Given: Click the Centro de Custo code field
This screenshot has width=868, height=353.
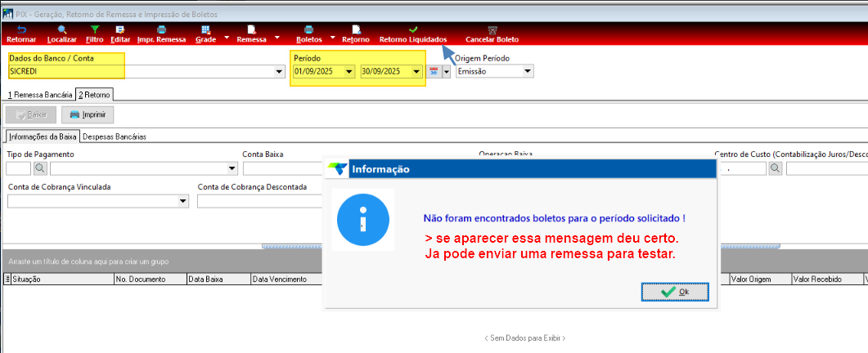Looking at the screenshot, I should tap(742, 168).
